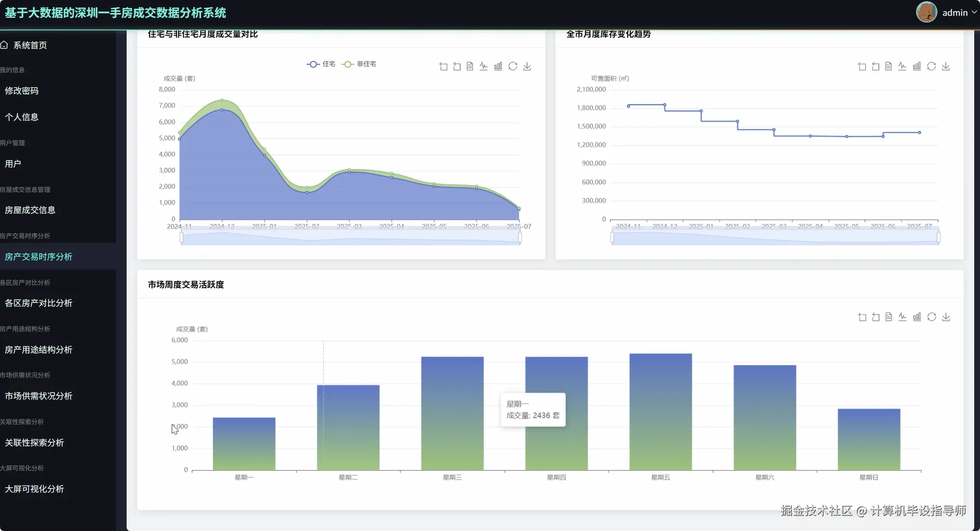
Task: Click data view icon in inventory trend chart
Action: 889,66
